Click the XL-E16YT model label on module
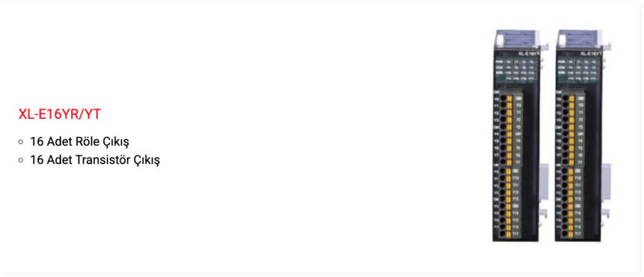Screen dimensions: 644x277 (591, 53)
